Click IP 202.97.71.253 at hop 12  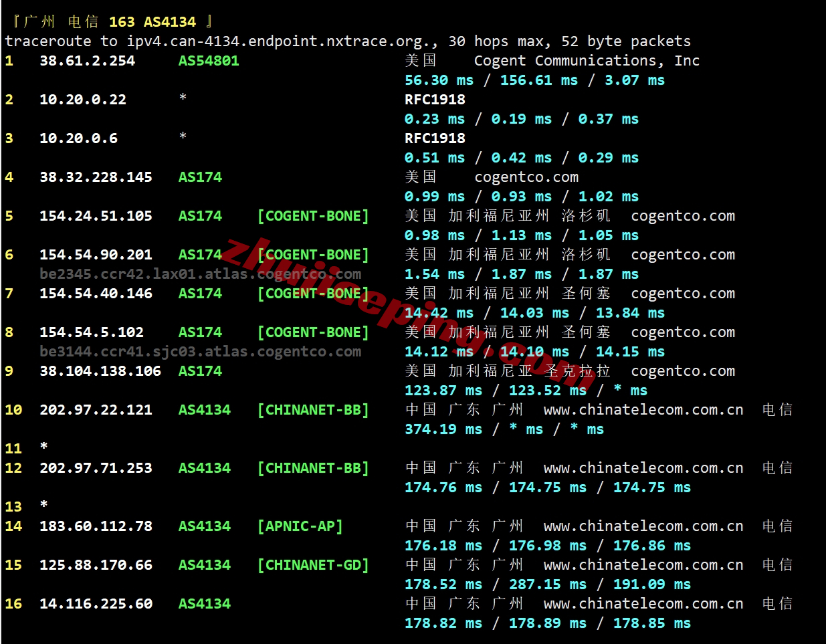point(96,468)
